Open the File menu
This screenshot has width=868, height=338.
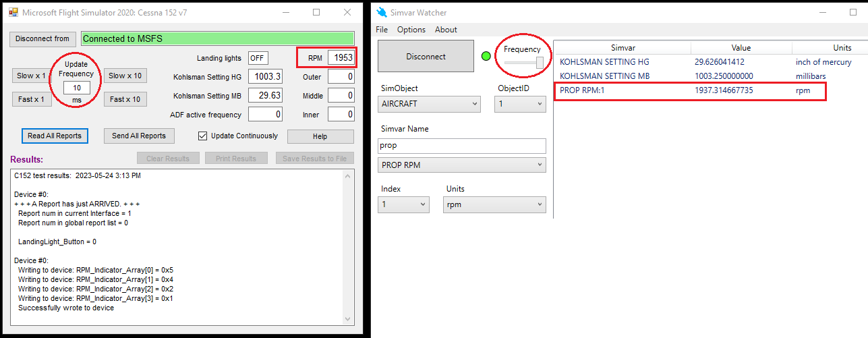point(382,30)
